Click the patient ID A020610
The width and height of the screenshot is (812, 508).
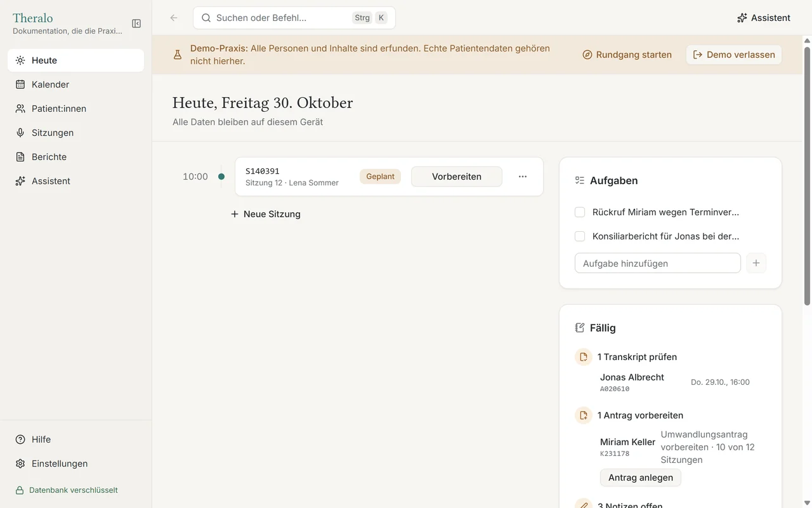tap(615, 389)
